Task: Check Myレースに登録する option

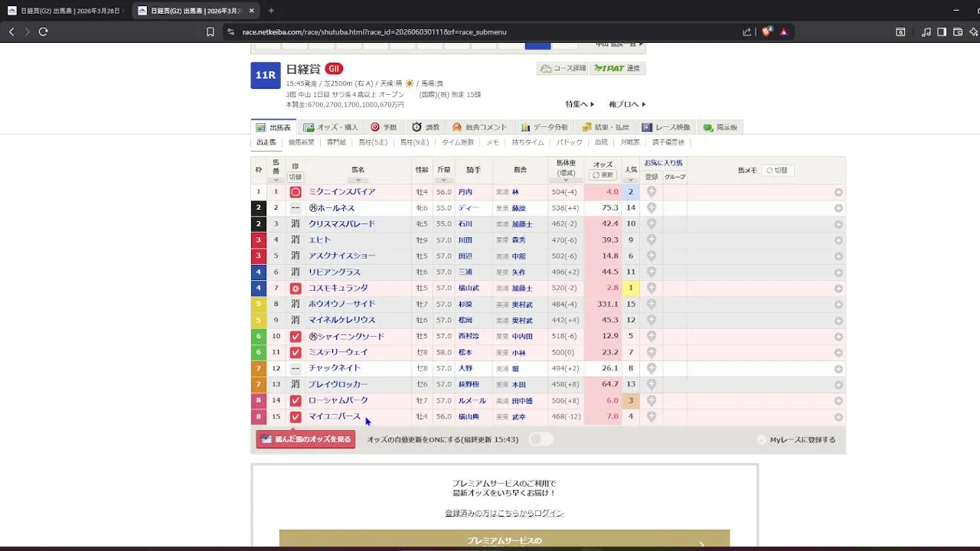Action: pos(796,440)
